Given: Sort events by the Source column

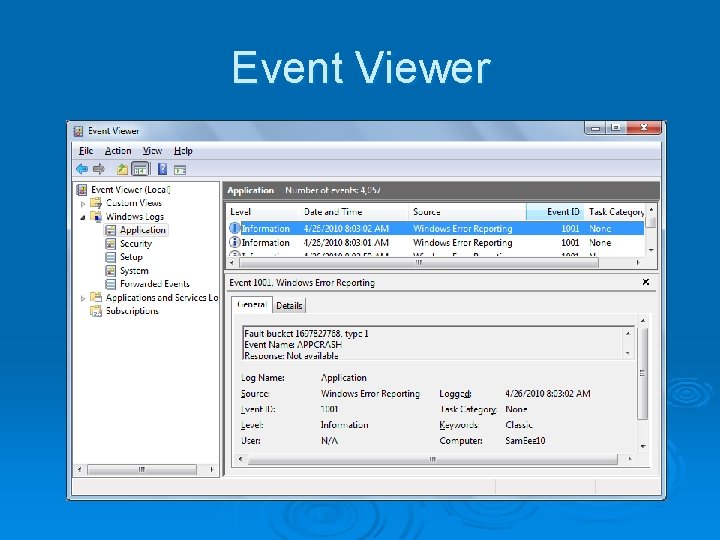Looking at the screenshot, I should pos(467,212).
